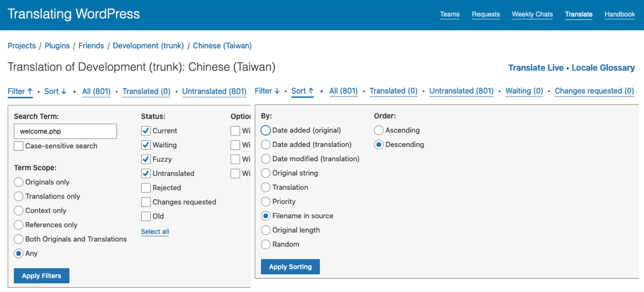Click the Translating WordPress site title
This screenshot has width=644, height=292.
click(74, 14)
